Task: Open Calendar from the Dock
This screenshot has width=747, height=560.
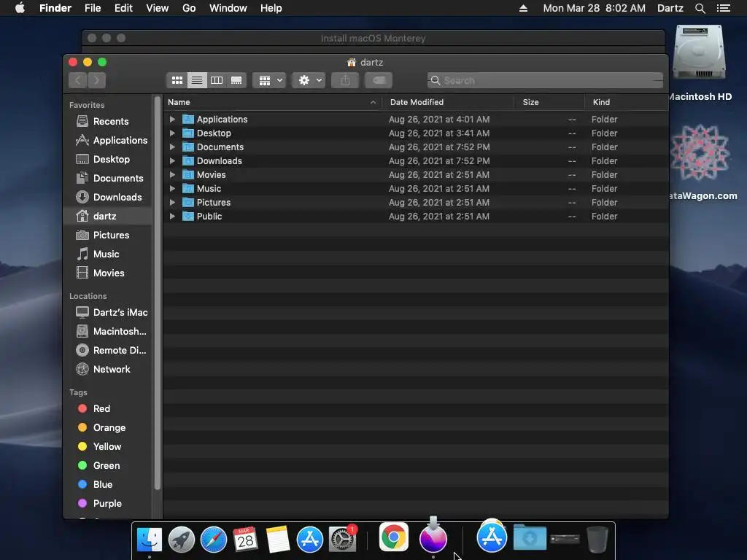Action: coord(245,540)
